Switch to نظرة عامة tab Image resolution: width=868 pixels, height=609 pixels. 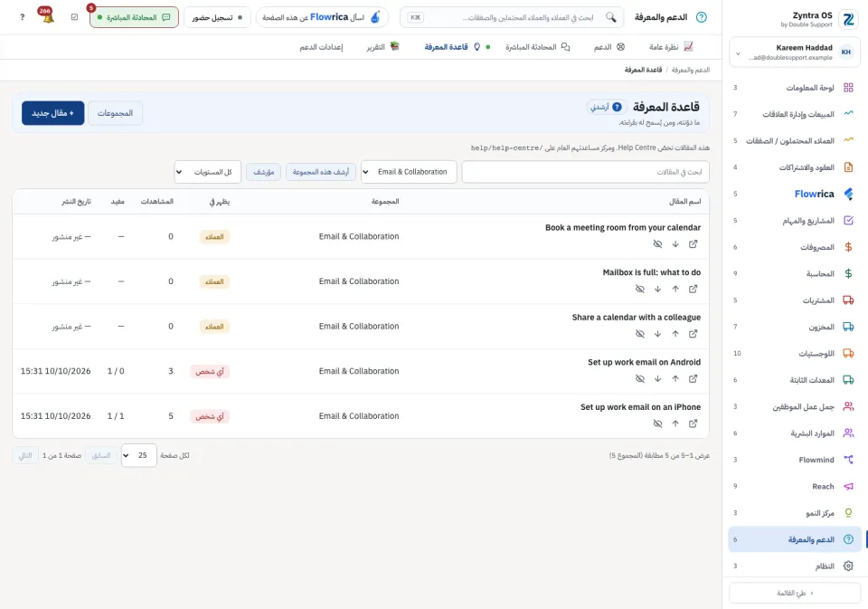(x=670, y=46)
